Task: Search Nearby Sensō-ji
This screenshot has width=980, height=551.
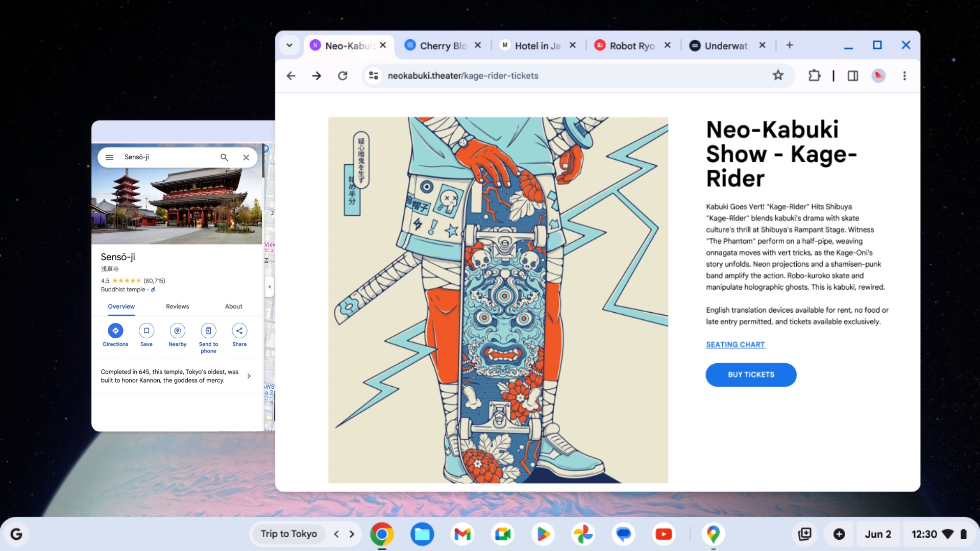Action: [x=177, y=335]
